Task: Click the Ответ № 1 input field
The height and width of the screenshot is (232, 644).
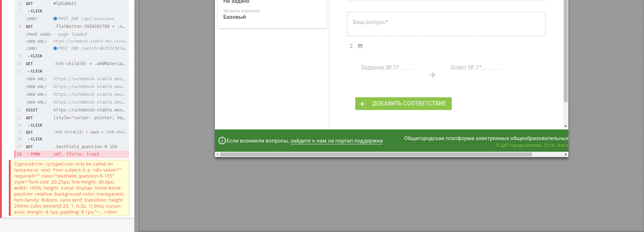Action: pyautogui.click(x=476, y=67)
